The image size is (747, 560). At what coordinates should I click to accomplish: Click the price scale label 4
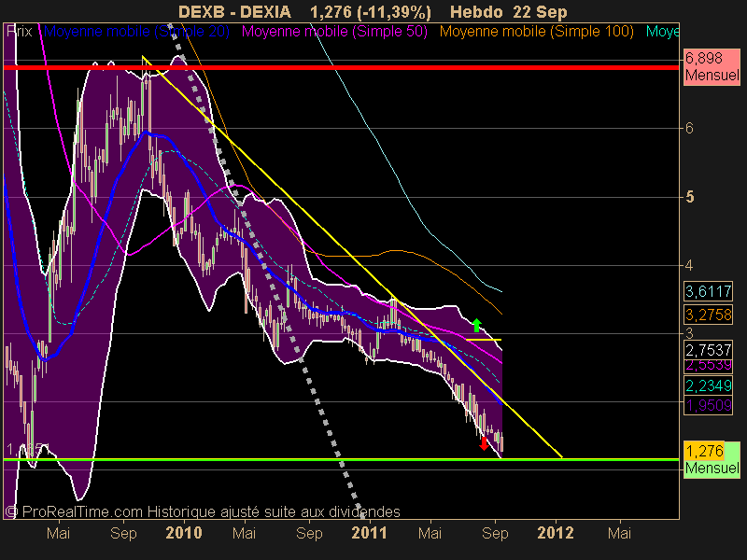click(689, 265)
